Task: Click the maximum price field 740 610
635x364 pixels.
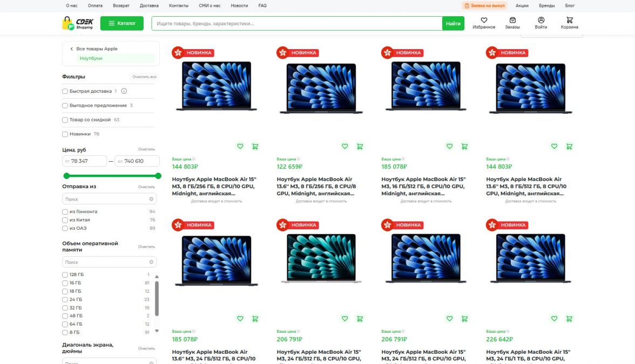Action: [137, 161]
